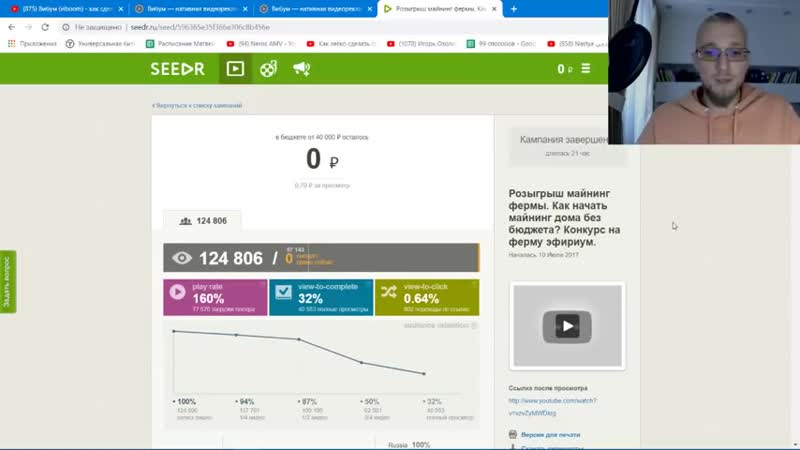Click the 94% retention chart point label
Image resolution: width=800 pixels, height=450 pixels.
coord(245,402)
